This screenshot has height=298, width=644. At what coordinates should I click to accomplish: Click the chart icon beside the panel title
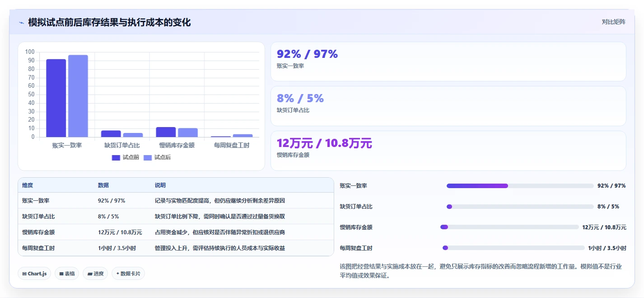click(x=21, y=23)
